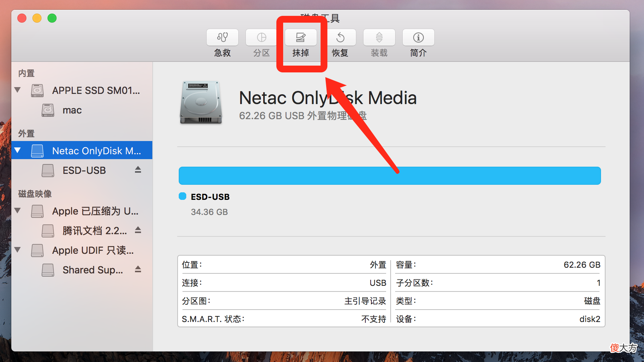Click the 34.36 GB partition size text
This screenshot has width=644, height=362.
point(209,212)
